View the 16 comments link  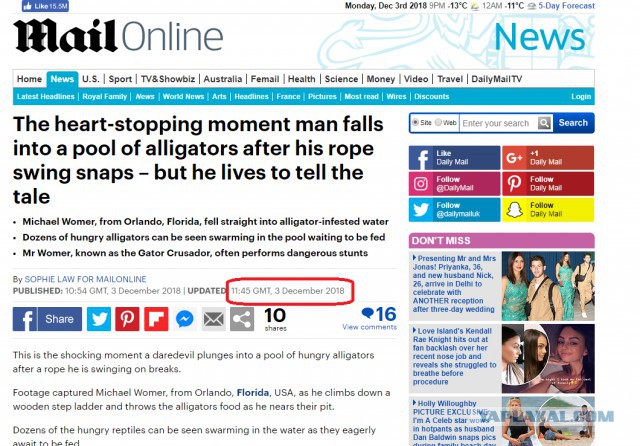pyautogui.click(x=369, y=318)
